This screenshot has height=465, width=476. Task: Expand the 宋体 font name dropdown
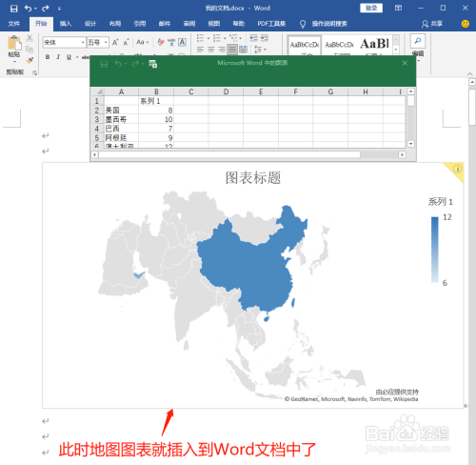coord(83,42)
